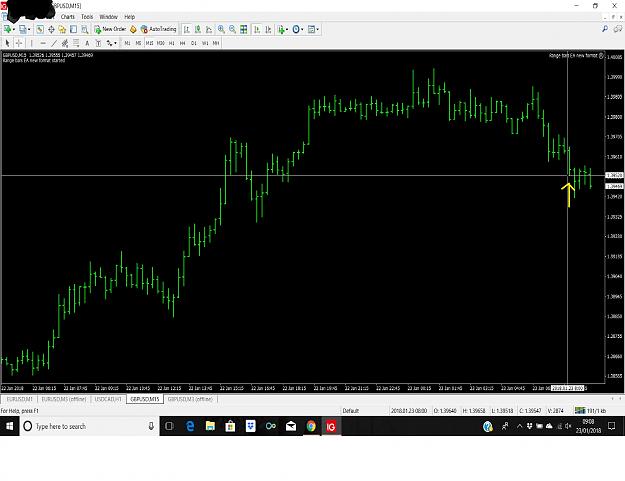Open the Help menu
This screenshot has width=625, height=481.
coord(130,17)
